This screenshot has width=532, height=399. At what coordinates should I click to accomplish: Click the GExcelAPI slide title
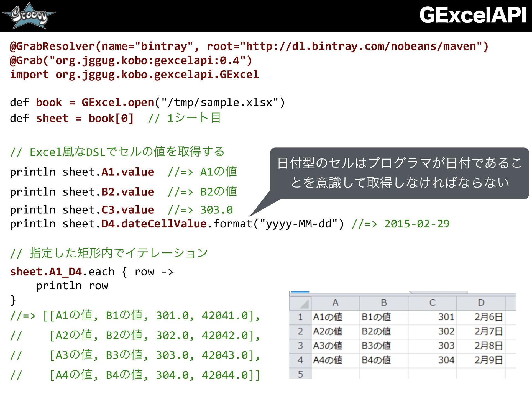click(x=473, y=15)
